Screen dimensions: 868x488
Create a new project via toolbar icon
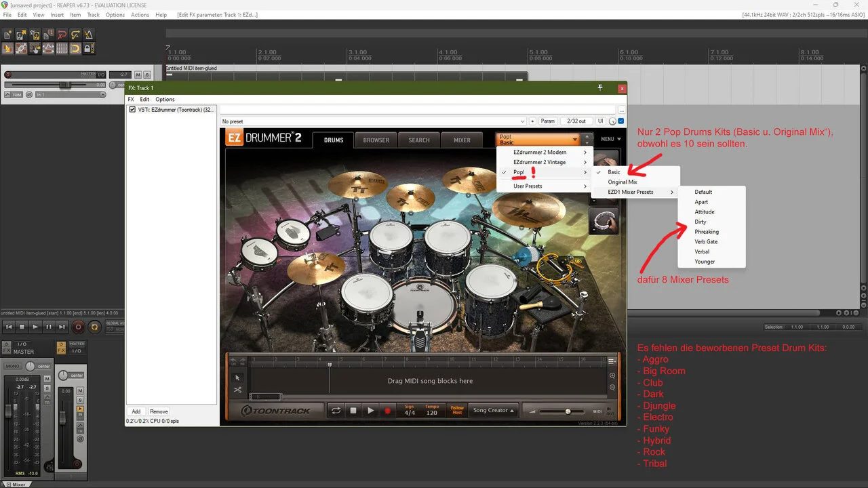point(7,35)
